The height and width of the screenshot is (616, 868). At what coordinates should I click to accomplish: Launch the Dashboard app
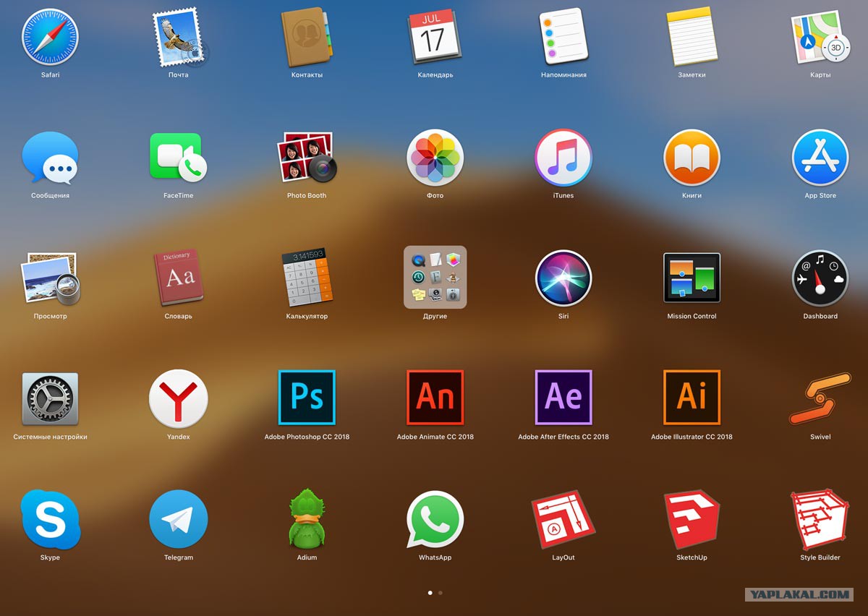click(820, 278)
